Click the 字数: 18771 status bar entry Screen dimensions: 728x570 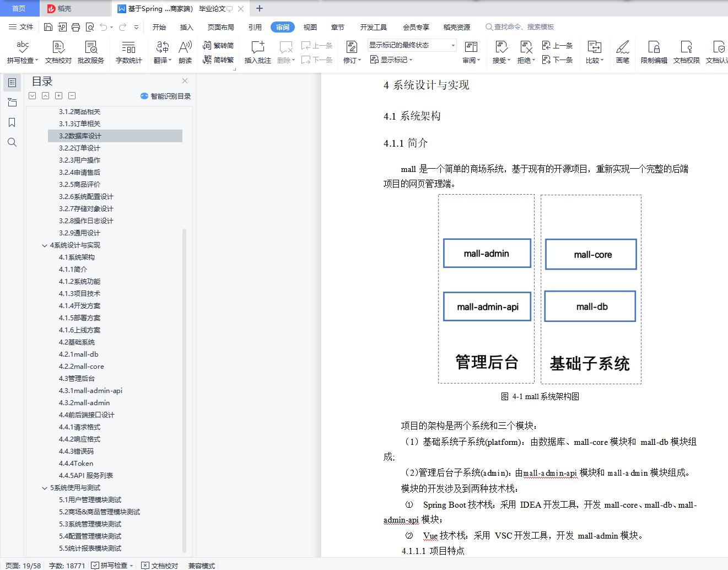[x=67, y=566]
